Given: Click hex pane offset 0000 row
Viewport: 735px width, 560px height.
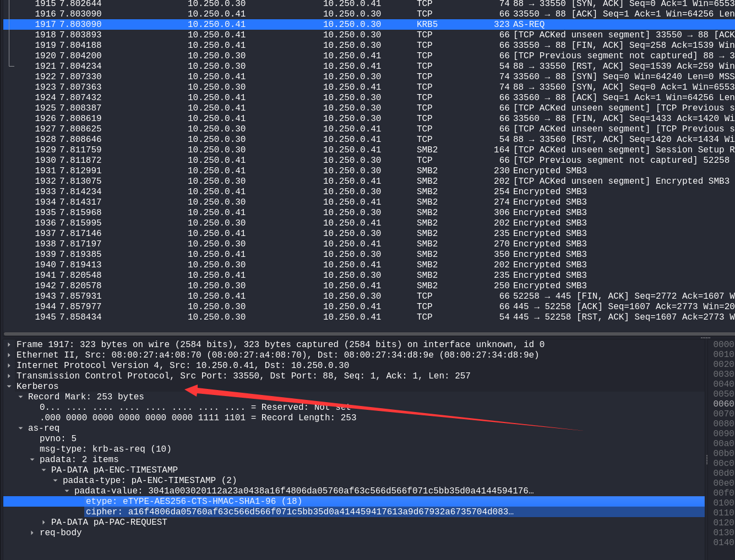Looking at the screenshot, I should pos(723,344).
